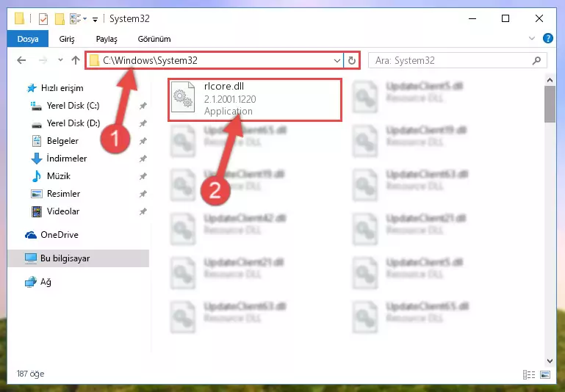Open the recent locations dropdown
The image size is (565, 392).
pos(60,60)
